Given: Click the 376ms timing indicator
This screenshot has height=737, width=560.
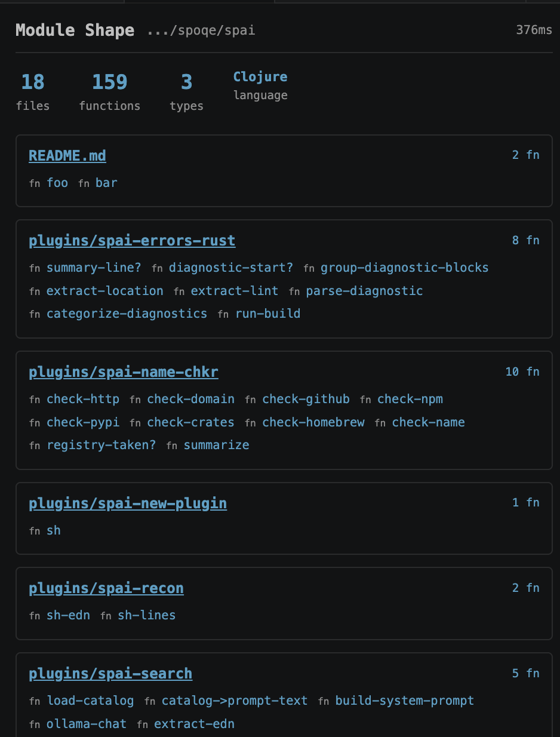Looking at the screenshot, I should (x=534, y=29).
